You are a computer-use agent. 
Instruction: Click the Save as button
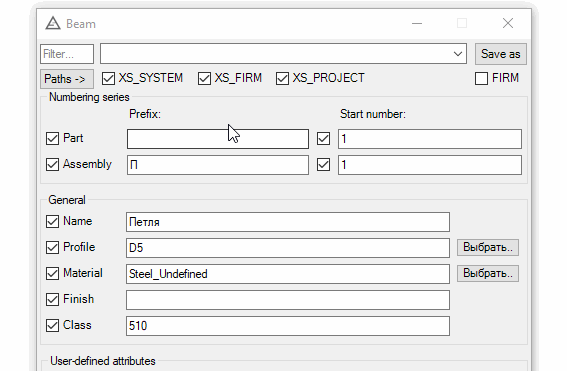click(x=500, y=54)
